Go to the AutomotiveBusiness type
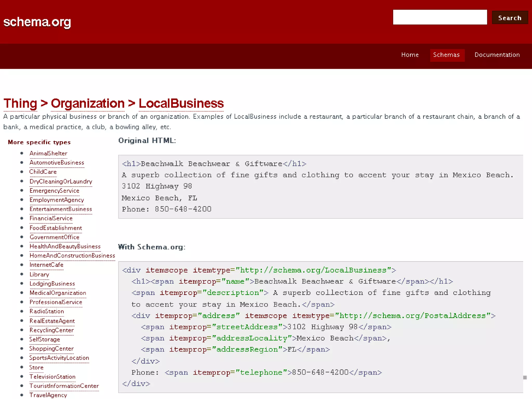 point(57,163)
